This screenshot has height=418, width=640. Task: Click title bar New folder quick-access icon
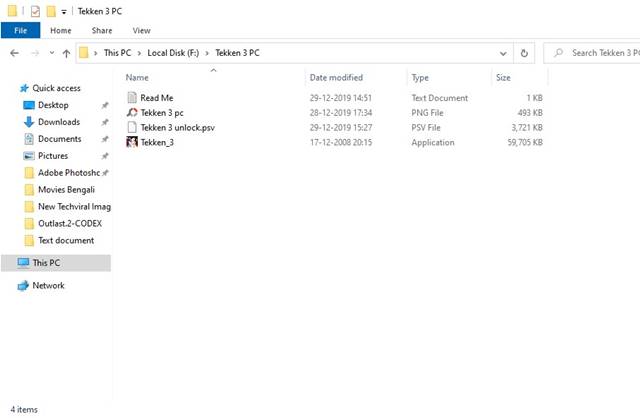point(51,11)
